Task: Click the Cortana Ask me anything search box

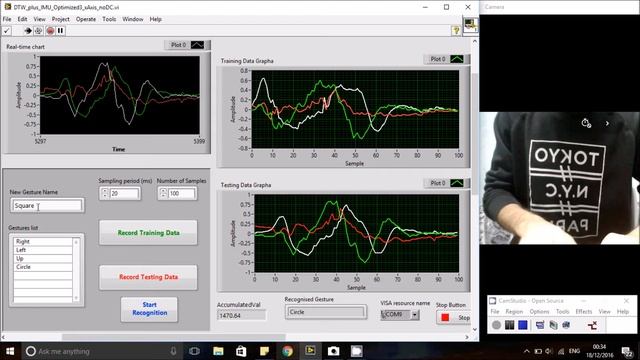Action: point(100,351)
